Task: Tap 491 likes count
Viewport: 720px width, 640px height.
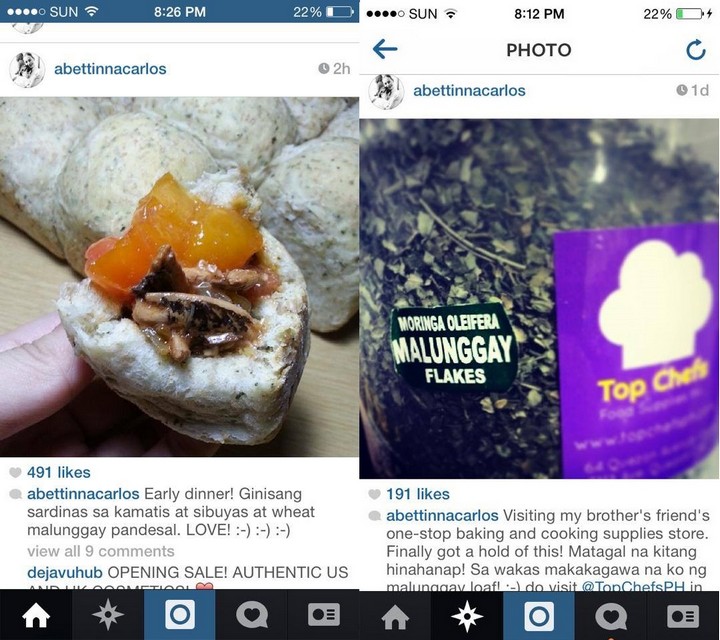Action: pyautogui.click(x=59, y=472)
